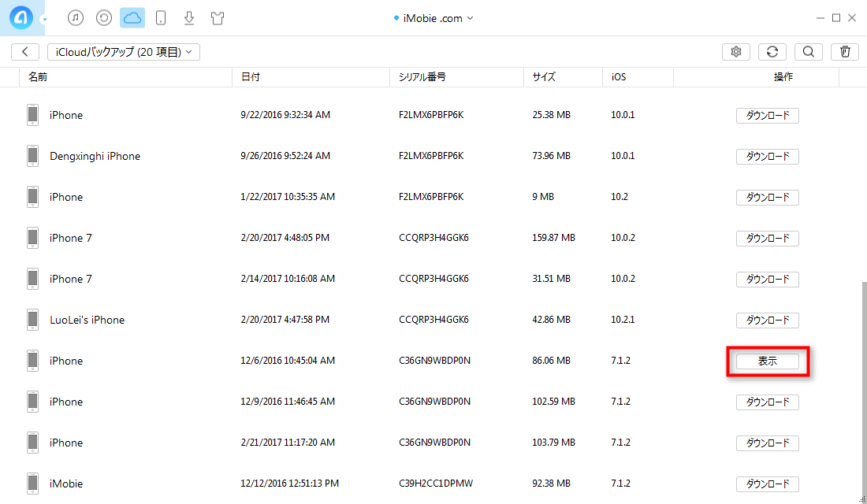Viewport: 867px width, 504px height.
Task: Open the download arrow icon
Action: (189, 17)
